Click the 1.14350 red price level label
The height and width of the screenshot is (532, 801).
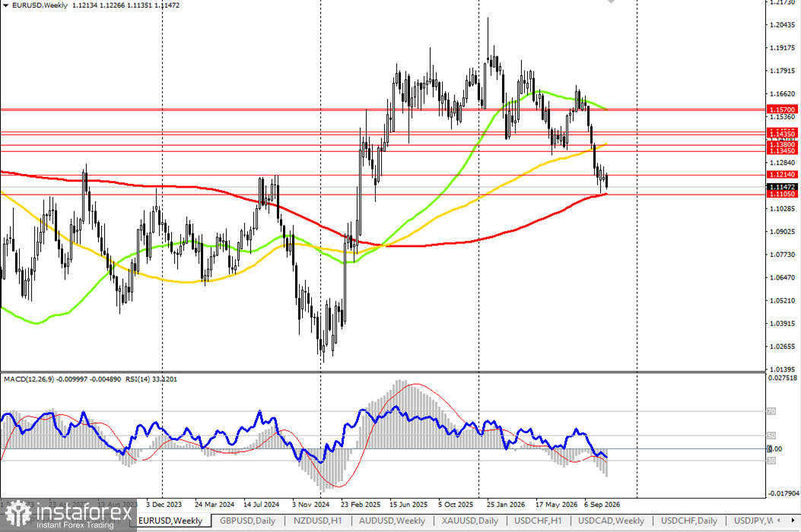point(782,133)
